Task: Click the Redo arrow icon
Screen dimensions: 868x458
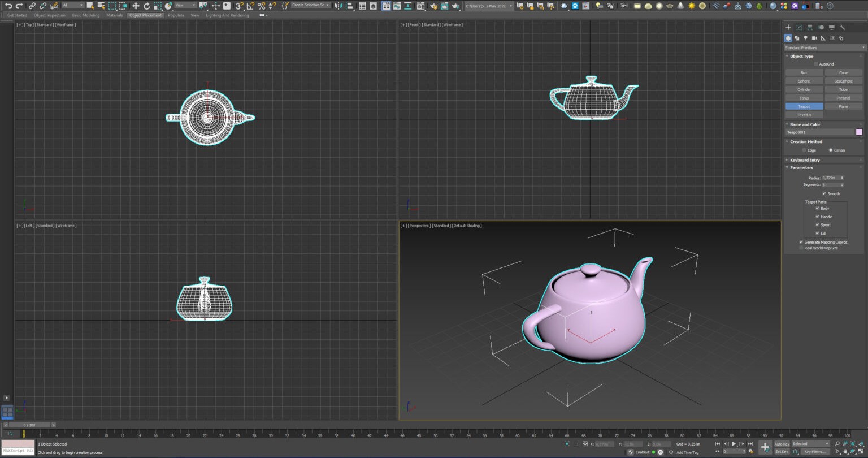Action: pyautogui.click(x=19, y=6)
